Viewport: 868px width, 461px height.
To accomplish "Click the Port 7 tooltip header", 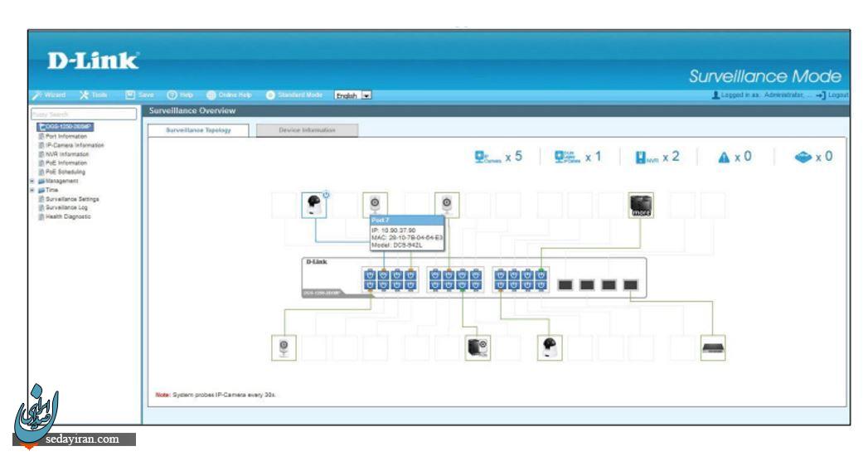I will pos(407,221).
